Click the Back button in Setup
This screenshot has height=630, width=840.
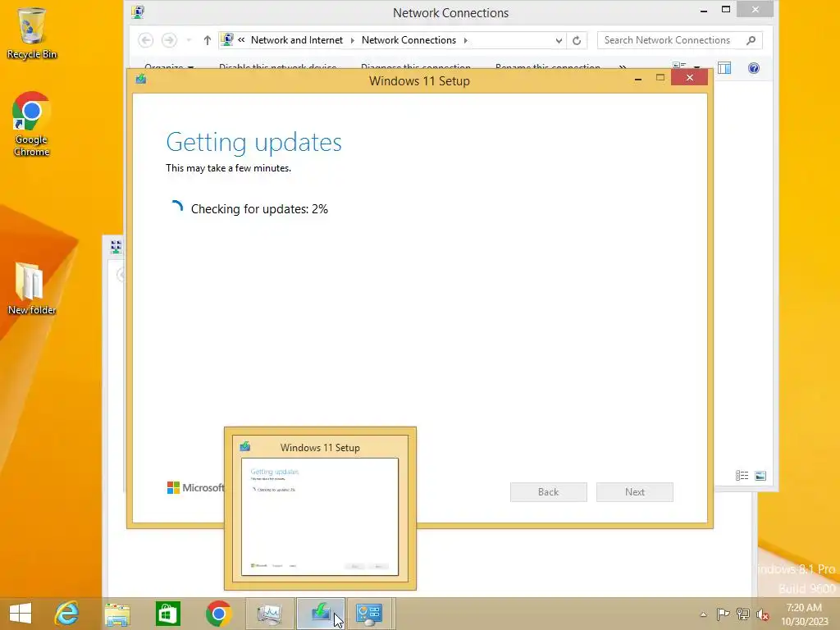click(x=549, y=492)
